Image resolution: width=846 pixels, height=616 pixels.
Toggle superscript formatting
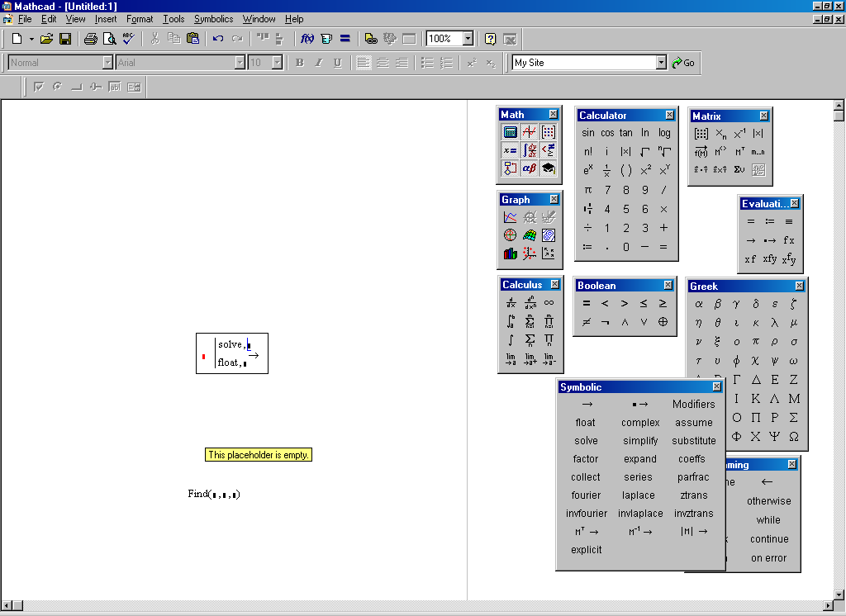tap(472, 63)
